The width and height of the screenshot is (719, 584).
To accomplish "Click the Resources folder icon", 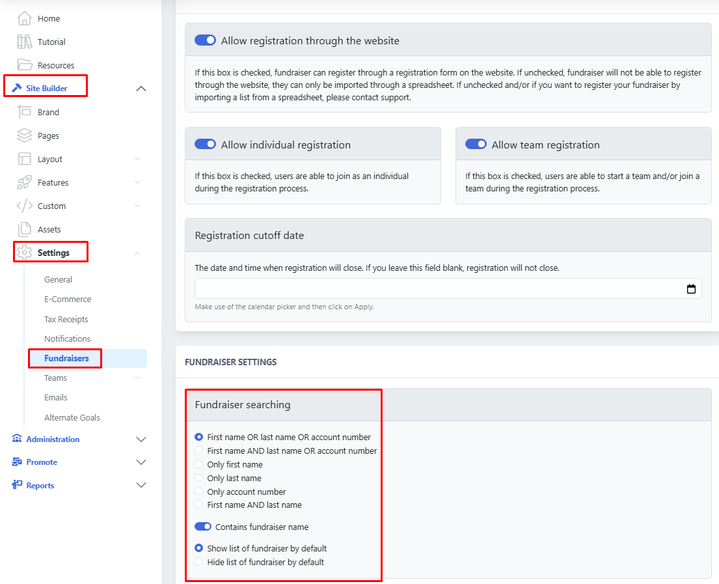I will pyautogui.click(x=25, y=65).
